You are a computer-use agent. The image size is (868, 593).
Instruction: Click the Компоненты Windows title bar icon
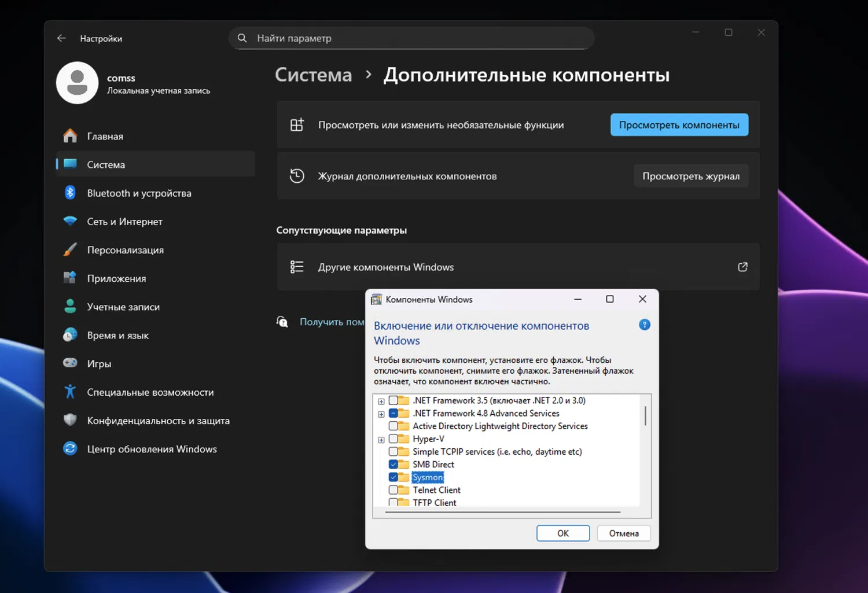(377, 299)
